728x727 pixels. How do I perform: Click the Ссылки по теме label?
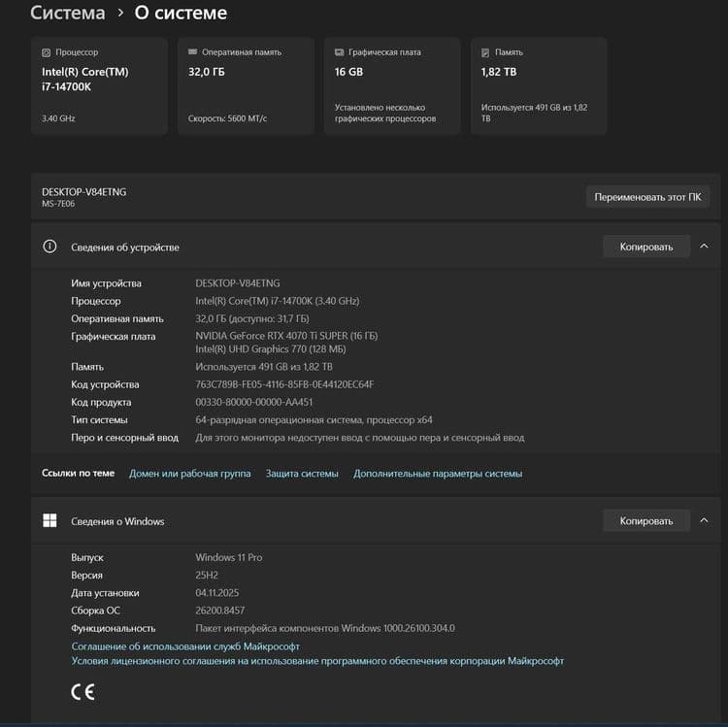[x=78, y=473]
